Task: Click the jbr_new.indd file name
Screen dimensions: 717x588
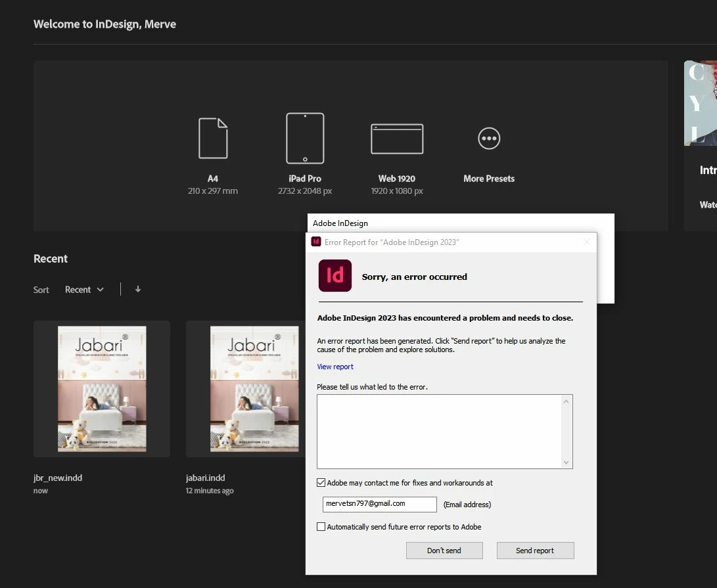Action: pyautogui.click(x=58, y=478)
